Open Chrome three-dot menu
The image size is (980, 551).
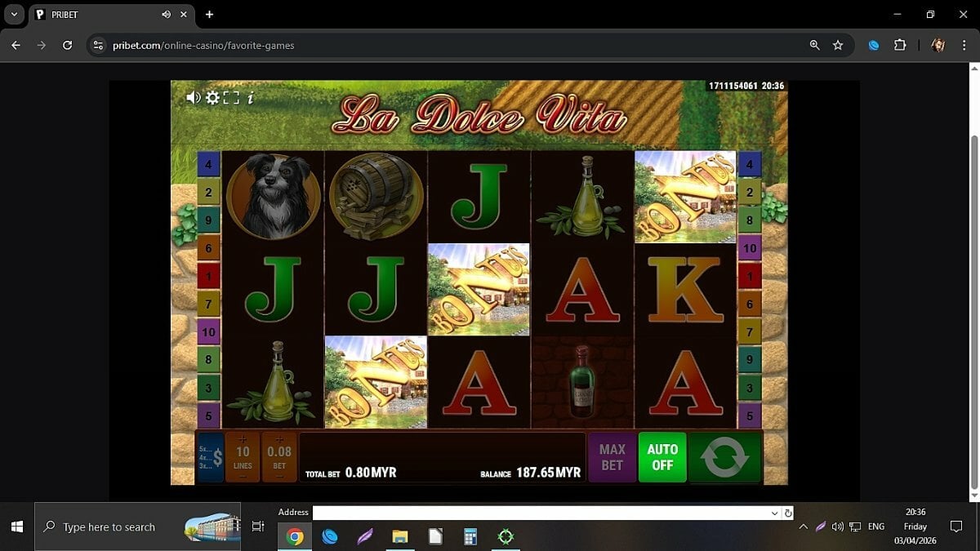964,46
